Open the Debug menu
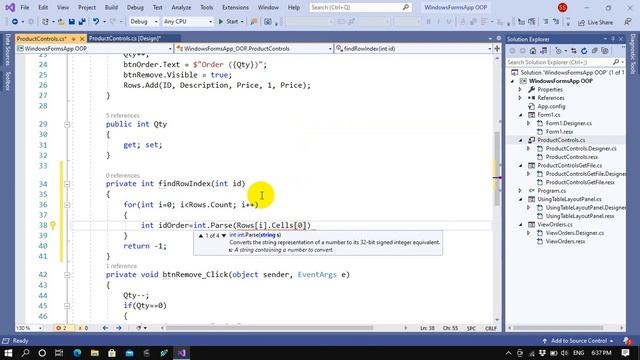 point(135,7)
